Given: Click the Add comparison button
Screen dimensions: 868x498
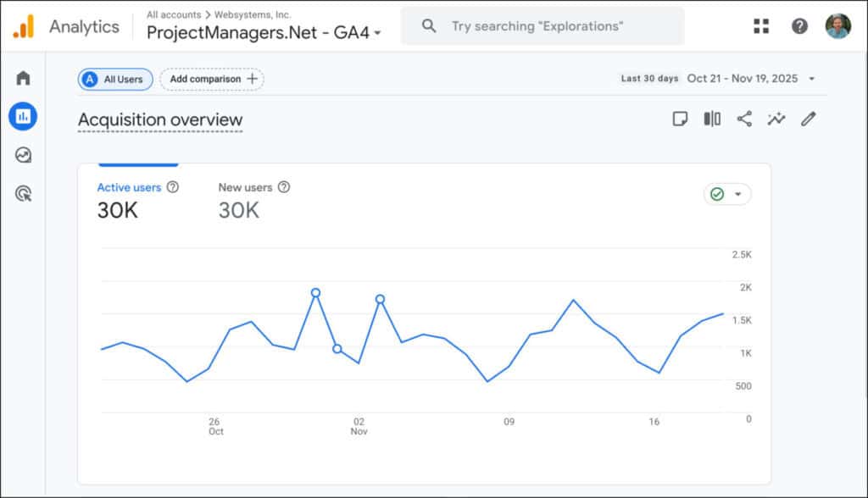Looking at the screenshot, I should point(212,79).
